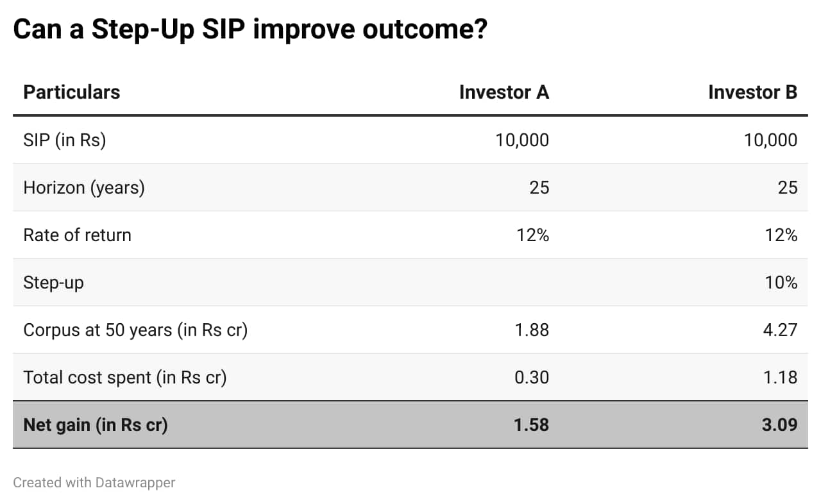The width and height of the screenshot is (821, 504).
Task: Click the "Created with Datawrapper" credit link
Action: (94, 483)
